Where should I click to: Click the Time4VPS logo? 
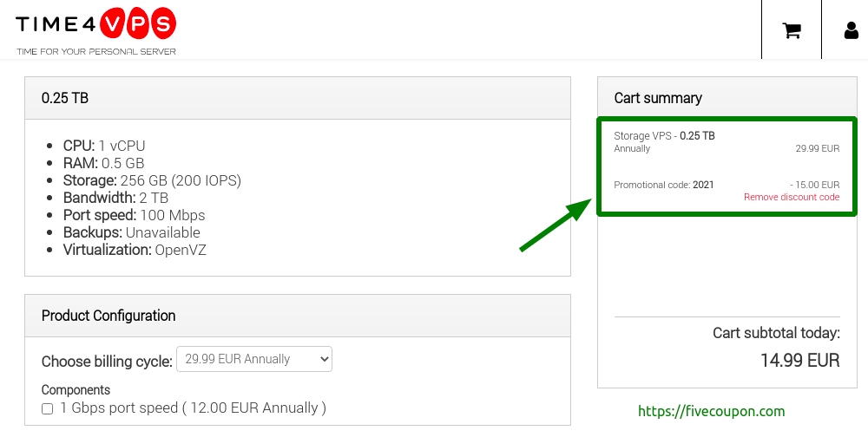coord(95,31)
